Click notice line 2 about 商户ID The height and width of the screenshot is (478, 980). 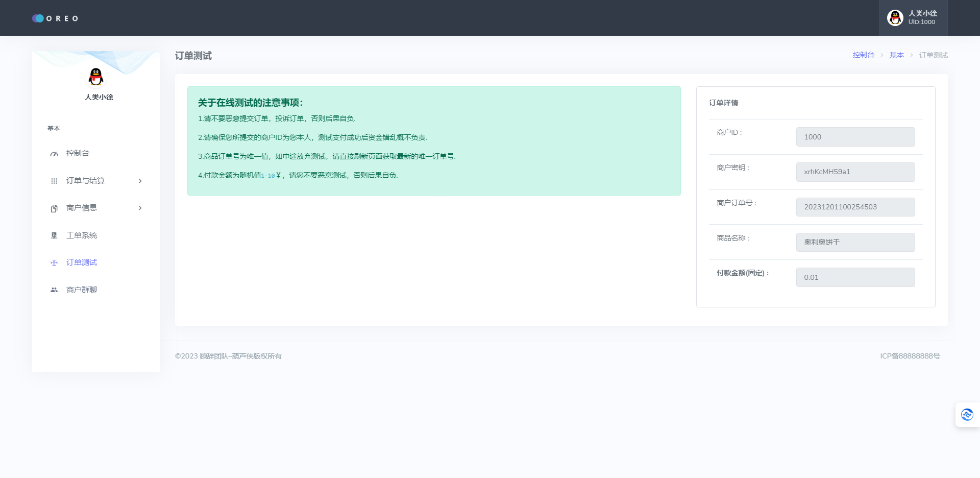coord(312,137)
